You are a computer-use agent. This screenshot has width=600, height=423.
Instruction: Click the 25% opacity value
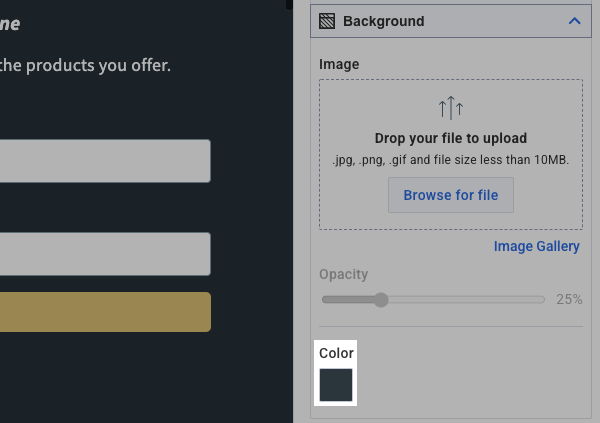(x=569, y=299)
